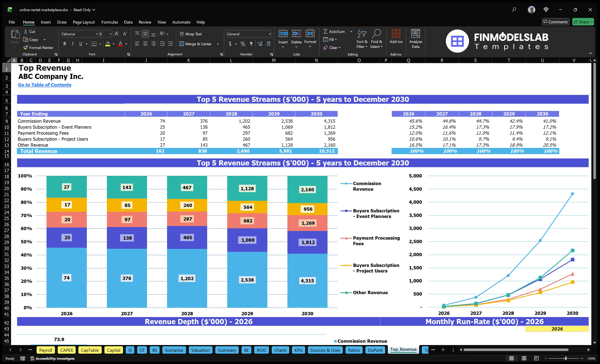Select the Format Painter tool
Screen dimensions: 600x364
pyautogui.click(x=38, y=48)
